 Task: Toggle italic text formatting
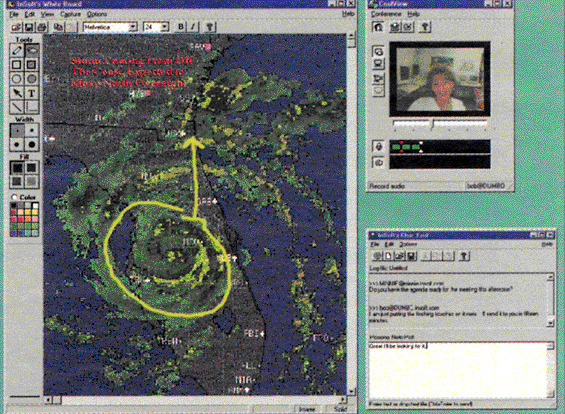pyautogui.click(x=193, y=27)
